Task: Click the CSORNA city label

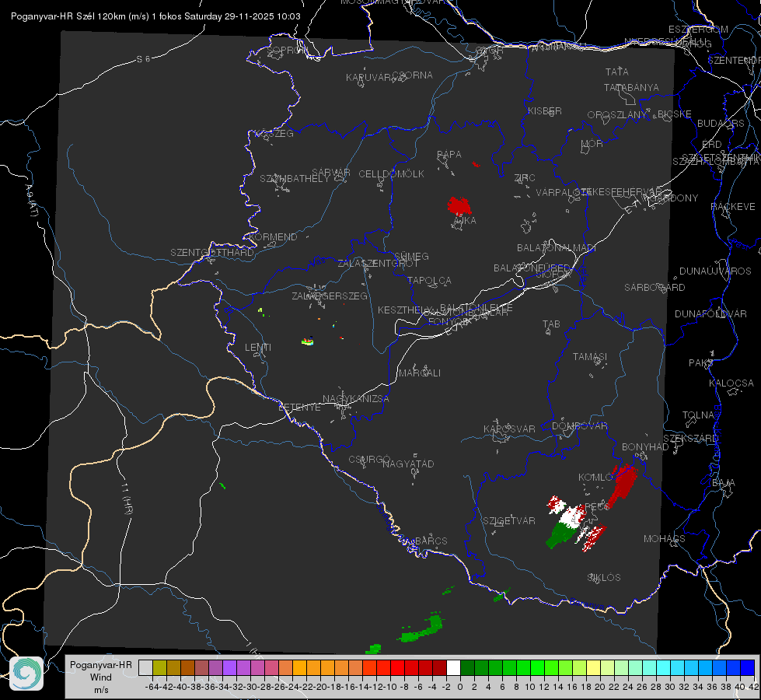Action: (x=412, y=75)
